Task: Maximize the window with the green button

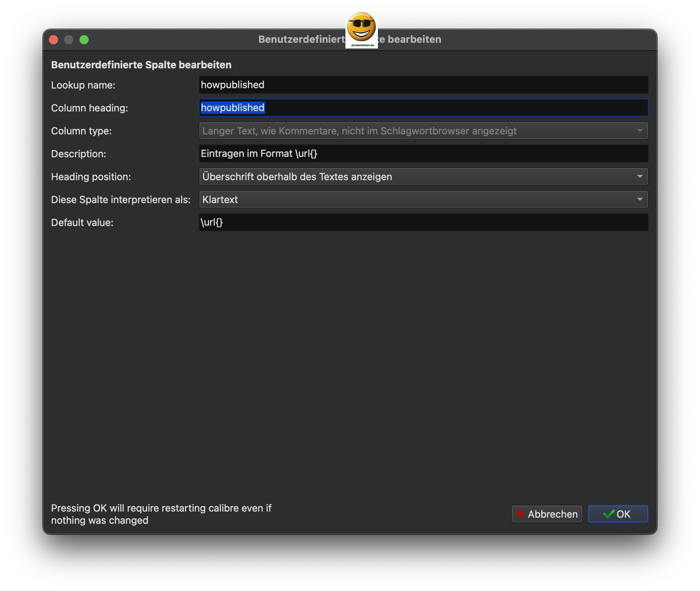Action: pos(84,40)
